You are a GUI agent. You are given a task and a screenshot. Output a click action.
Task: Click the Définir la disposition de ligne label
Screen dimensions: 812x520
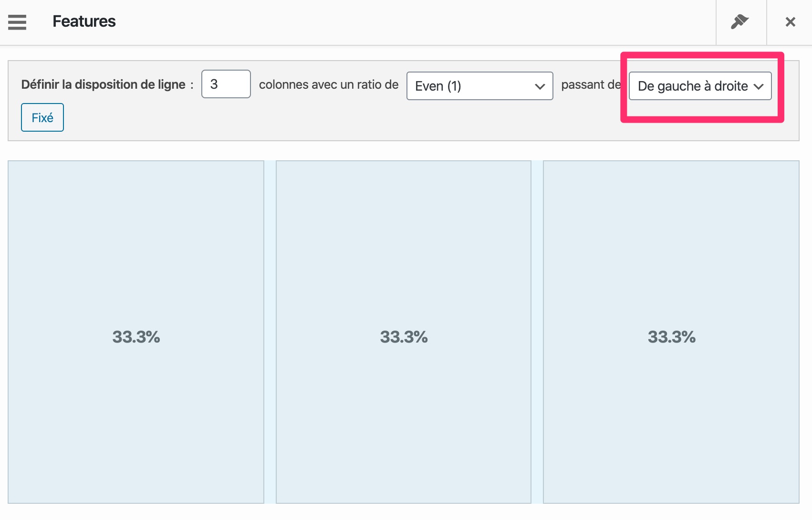click(x=103, y=84)
